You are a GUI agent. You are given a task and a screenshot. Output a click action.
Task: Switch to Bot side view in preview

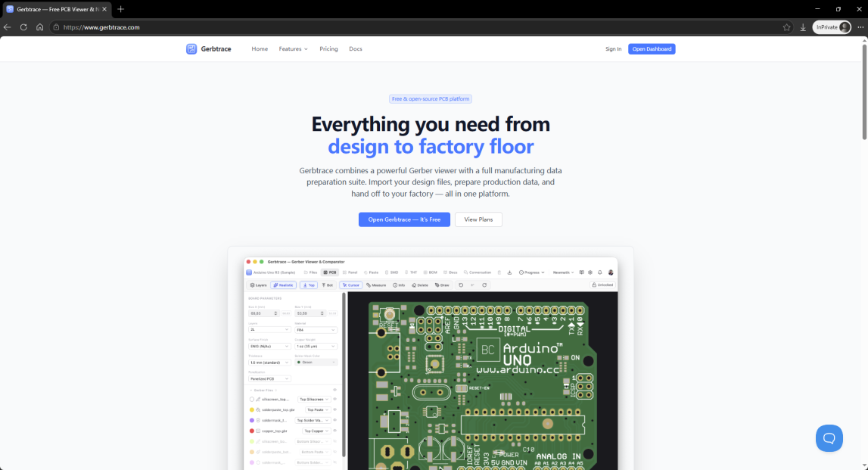click(327, 285)
